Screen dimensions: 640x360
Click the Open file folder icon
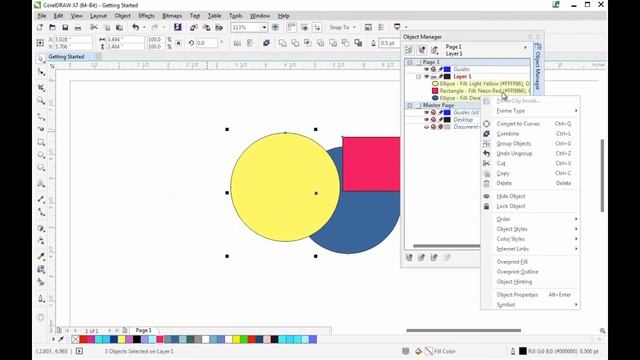click(x=52, y=27)
